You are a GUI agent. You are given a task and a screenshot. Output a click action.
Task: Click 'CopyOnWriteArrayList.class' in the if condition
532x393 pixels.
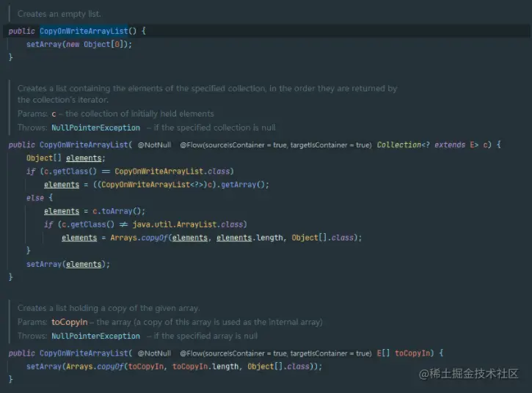pos(172,172)
